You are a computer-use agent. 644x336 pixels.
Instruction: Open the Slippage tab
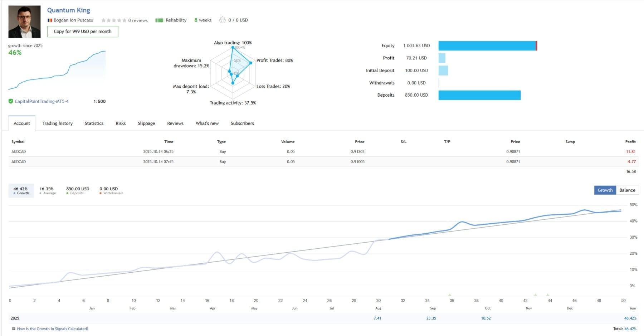[x=146, y=123]
